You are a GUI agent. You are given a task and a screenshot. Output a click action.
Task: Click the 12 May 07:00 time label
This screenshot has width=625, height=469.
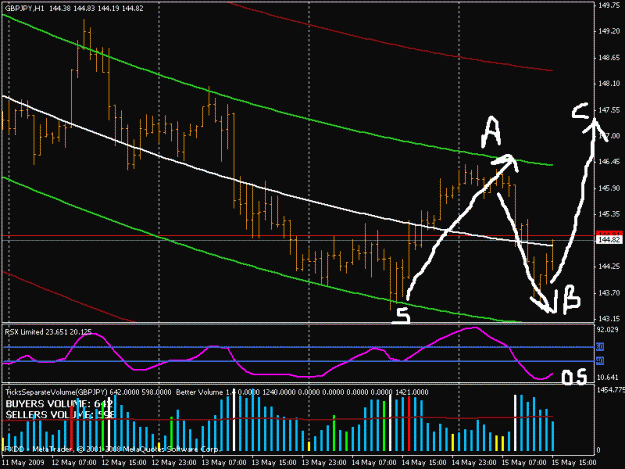(x=74, y=463)
